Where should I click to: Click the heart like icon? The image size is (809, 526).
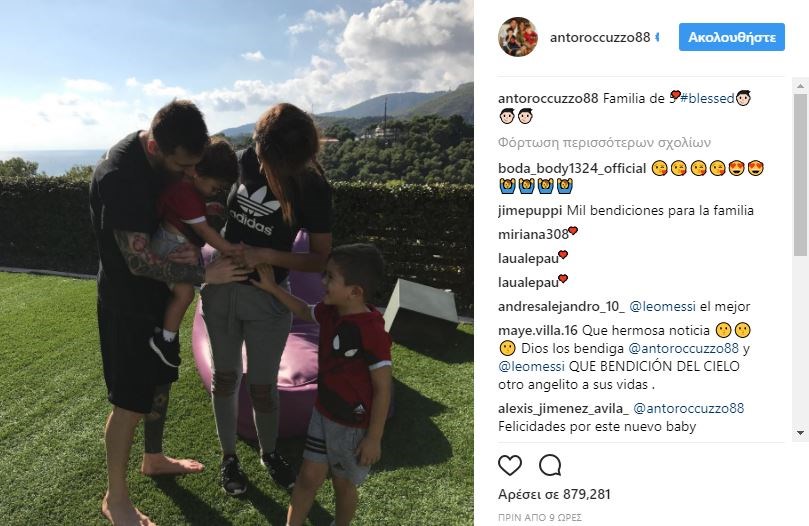(510, 465)
